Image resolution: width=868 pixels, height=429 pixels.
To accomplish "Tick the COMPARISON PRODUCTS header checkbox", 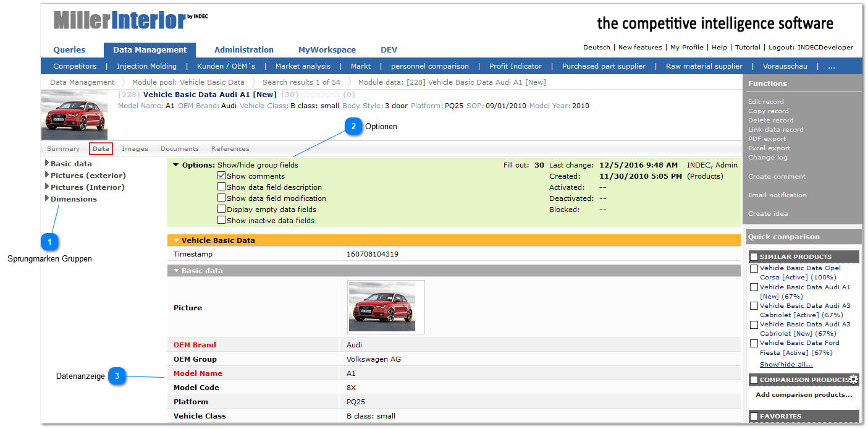I will click(754, 380).
